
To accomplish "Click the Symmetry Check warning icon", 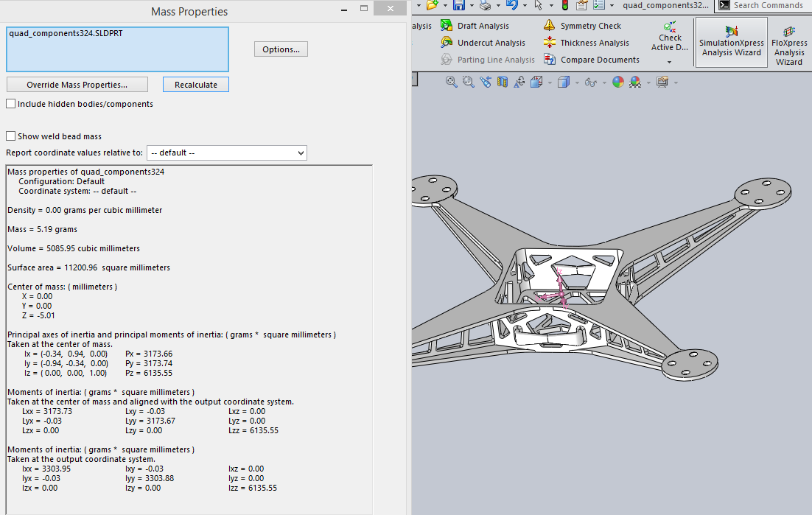I will [x=550, y=25].
